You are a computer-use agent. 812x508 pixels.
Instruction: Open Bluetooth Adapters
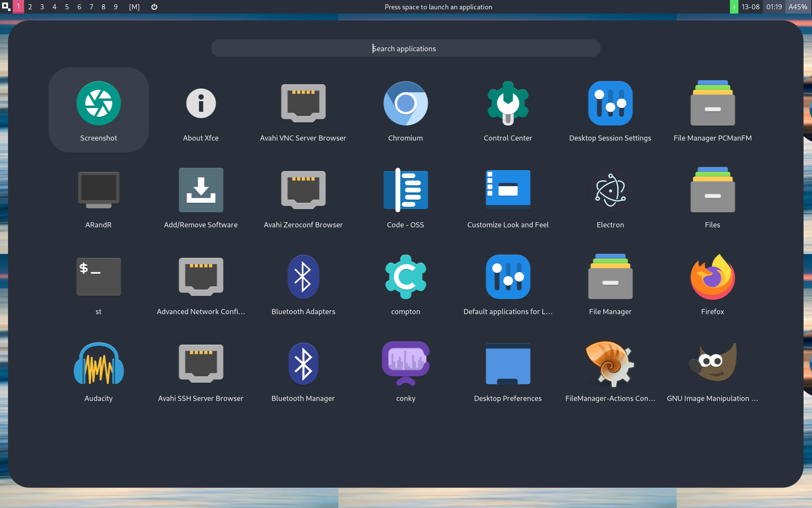pyautogui.click(x=303, y=284)
